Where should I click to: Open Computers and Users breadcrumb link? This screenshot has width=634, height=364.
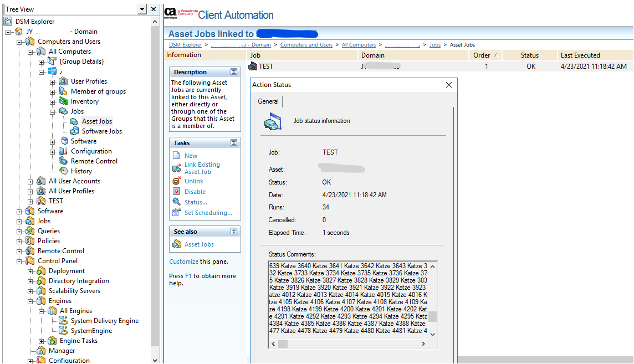306,45
